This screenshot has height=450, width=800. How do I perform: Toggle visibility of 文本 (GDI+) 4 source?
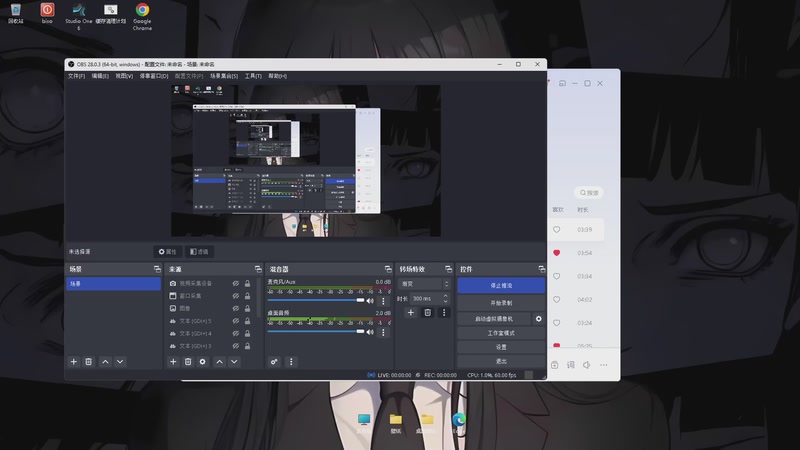(236, 333)
